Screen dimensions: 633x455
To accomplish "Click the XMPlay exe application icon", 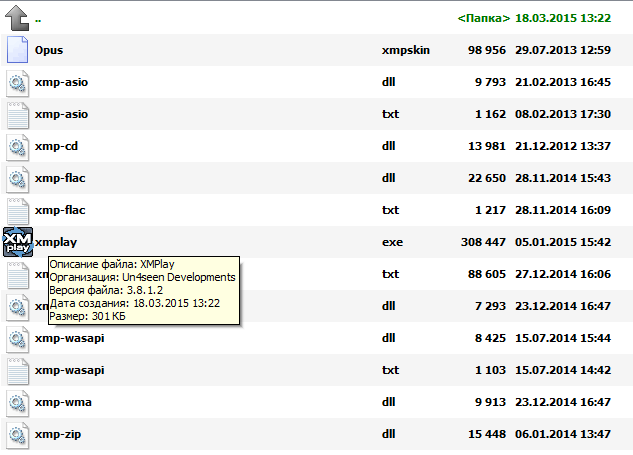I will [18, 242].
